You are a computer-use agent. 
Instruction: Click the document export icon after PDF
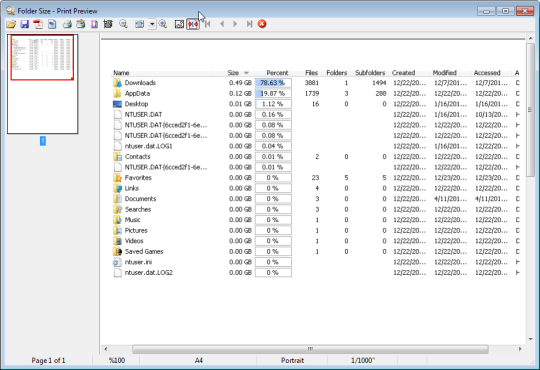point(52,24)
